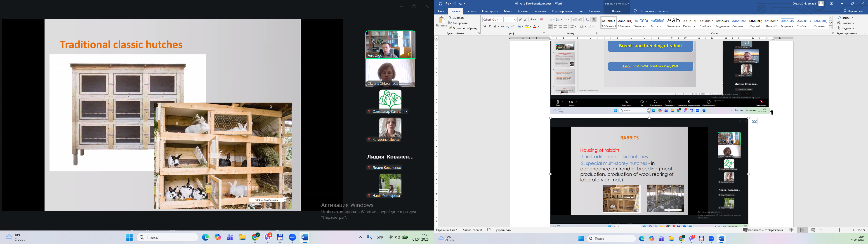Click the strikethrough abc icon
Screen dimensions: 868x244
tap(502, 27)
